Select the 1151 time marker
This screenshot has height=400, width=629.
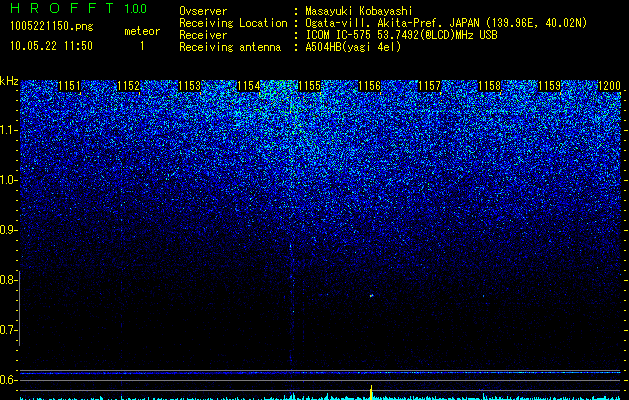(69, 86)
